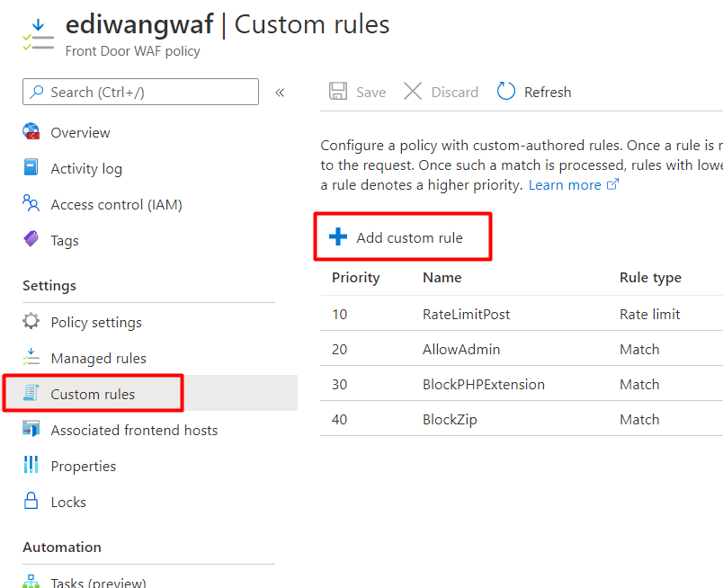Screen dimensions: 723x588
Task: Open the BlockPHPExtension rule
Action: pyautogui.click(x=484, y=384)
